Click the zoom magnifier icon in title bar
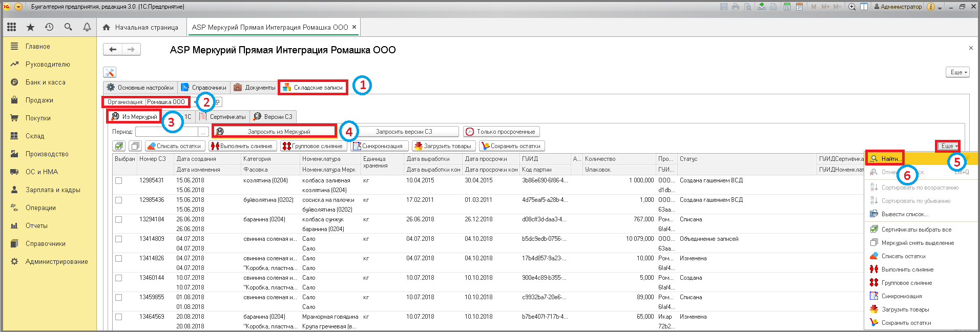The height and width of the screenshot is (332, 980). (852, 7)
